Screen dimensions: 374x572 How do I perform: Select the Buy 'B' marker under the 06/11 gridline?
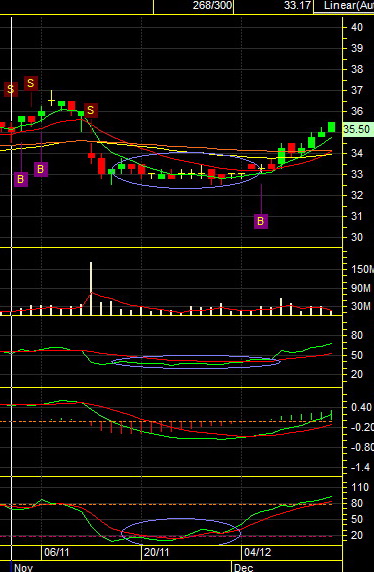point(41,169)
